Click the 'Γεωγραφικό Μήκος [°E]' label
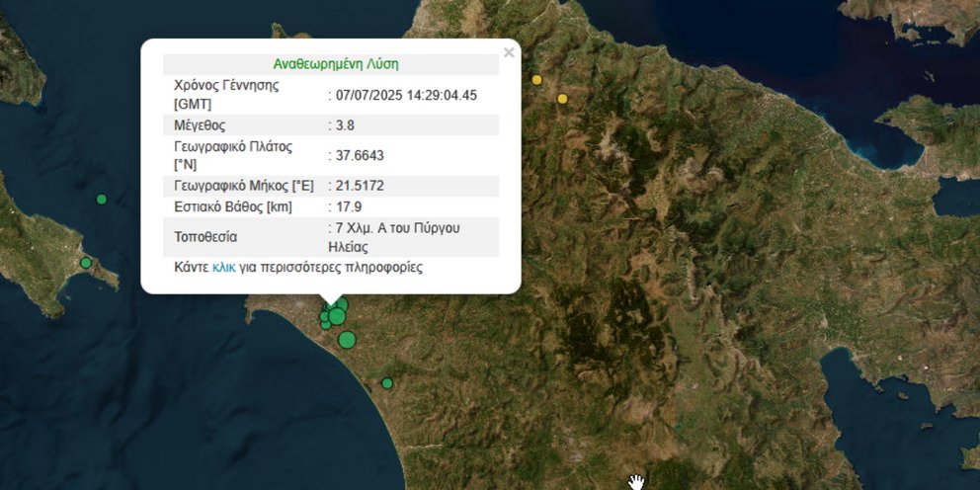The width and height of the screenshot is (980, 490). 244,187
